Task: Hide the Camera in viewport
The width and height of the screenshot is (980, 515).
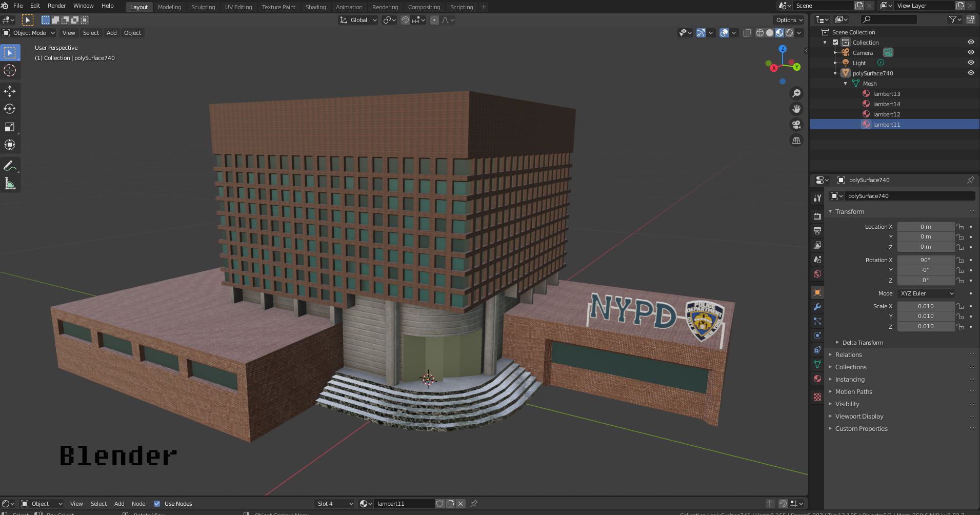Action: point(971,52)
